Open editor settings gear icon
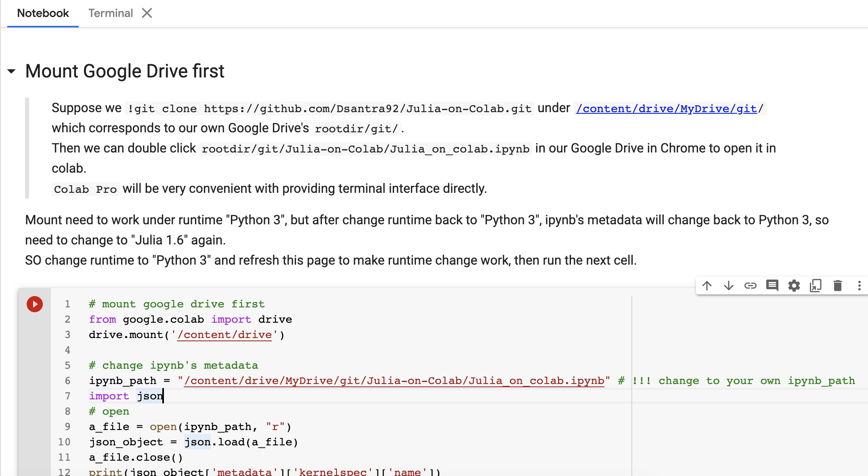868x476 pixels. pyautogui.click(x=794, y=286)
